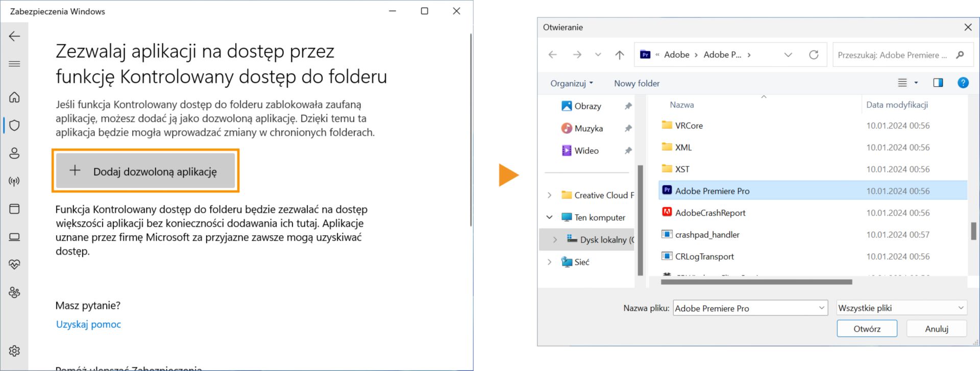Screen dimensions: 980x371
Task: Select Creative Cloud F folder in tree
Action: click(598, 195)
